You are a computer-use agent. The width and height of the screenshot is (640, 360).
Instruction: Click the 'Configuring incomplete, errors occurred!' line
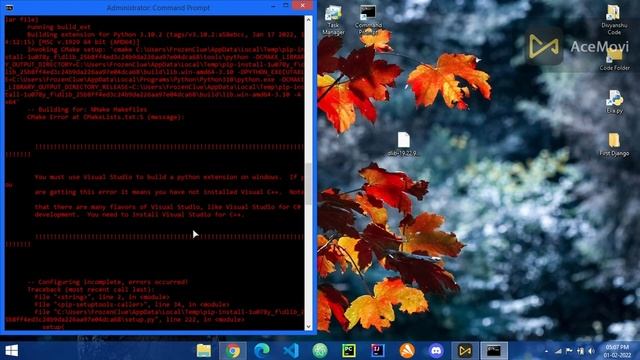click(x=108, y=282)
